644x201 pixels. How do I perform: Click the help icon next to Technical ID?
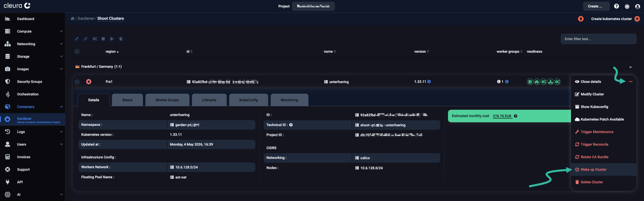(291, 125)
